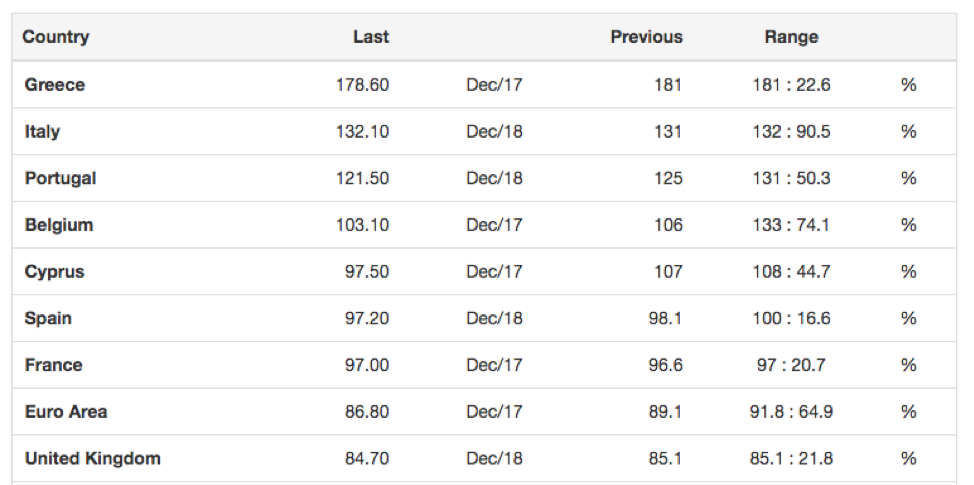974x485 pixels.
Task: Open the United Kingdom link
Action: pos(93,459)
